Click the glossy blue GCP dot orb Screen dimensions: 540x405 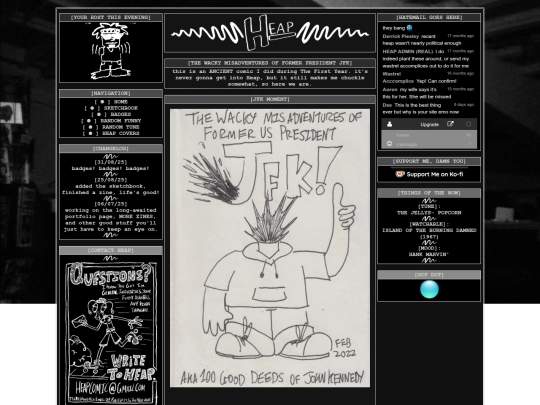[429, 289]
